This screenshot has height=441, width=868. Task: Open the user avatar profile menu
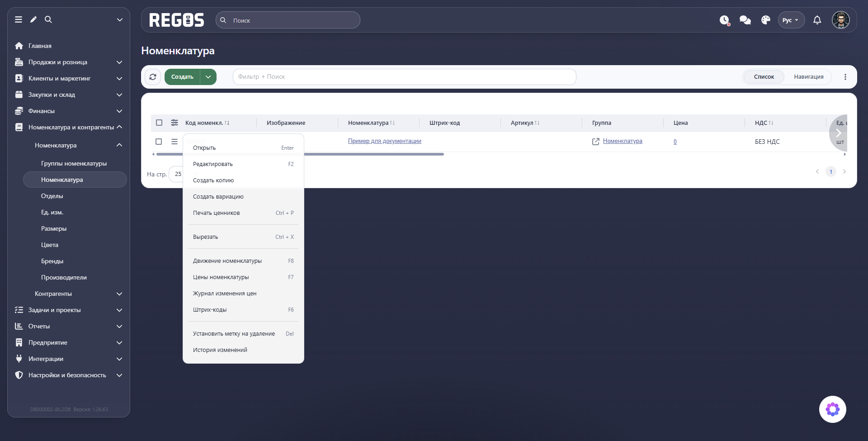pos(841,20)
